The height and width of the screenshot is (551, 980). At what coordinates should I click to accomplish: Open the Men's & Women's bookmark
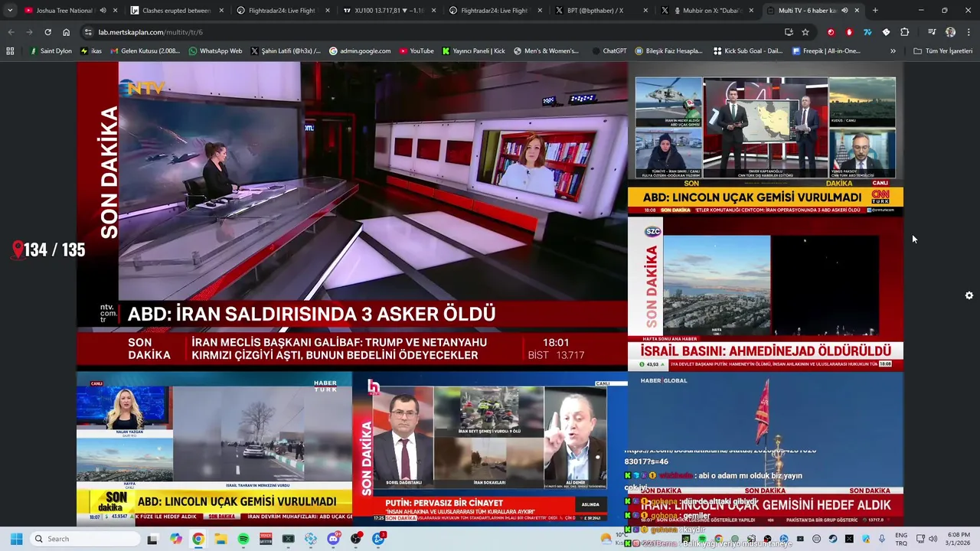pyautogui.click(x=546, y=51)
